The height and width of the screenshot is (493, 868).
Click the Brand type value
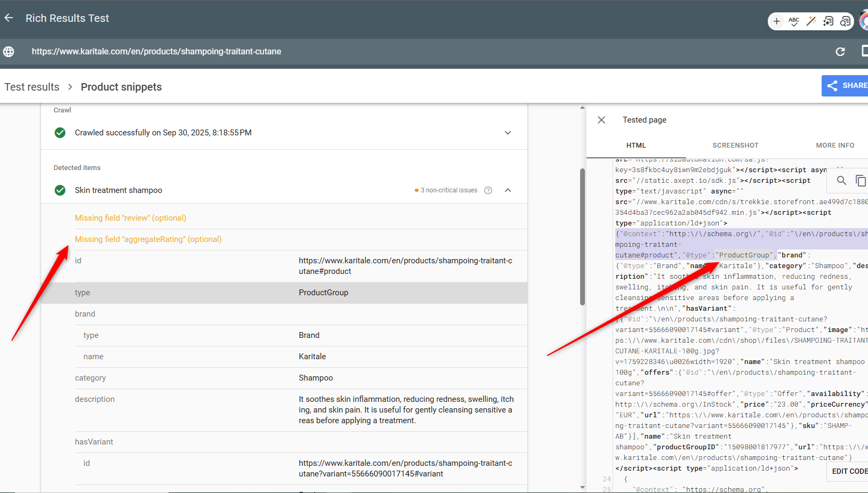click(309, 335)
